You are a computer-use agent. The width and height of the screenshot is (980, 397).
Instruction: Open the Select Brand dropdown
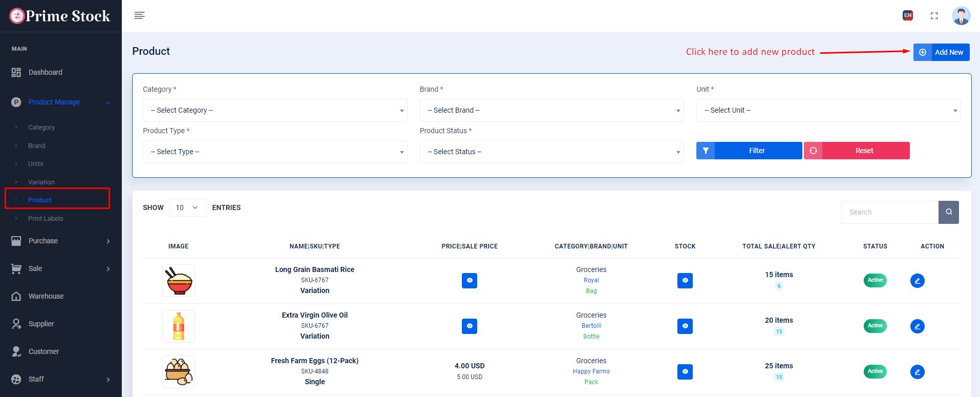click(x=551, y=110)
